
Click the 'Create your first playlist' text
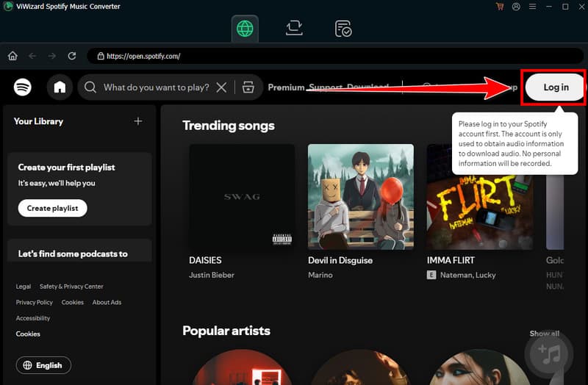[x=66, y=168]
